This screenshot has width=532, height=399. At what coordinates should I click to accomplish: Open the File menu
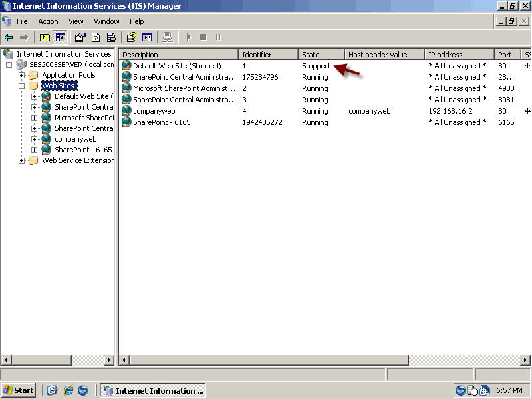[x=22, y=21]
